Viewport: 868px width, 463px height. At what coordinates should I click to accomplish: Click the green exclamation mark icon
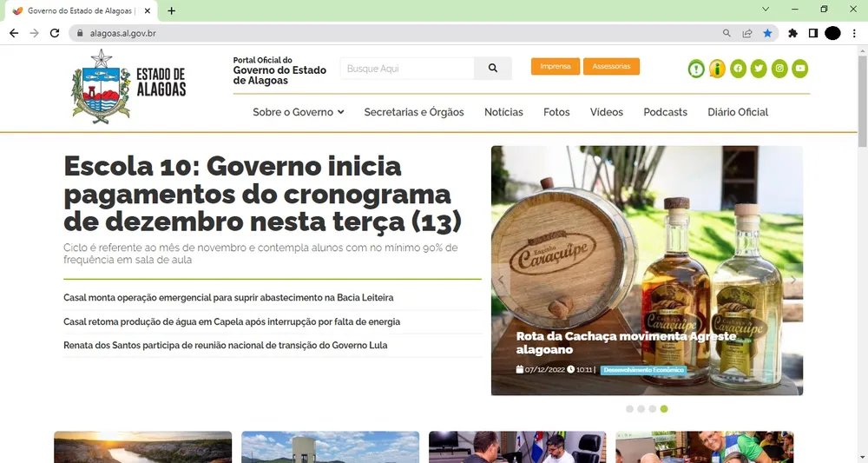click(x=696, y=69)
